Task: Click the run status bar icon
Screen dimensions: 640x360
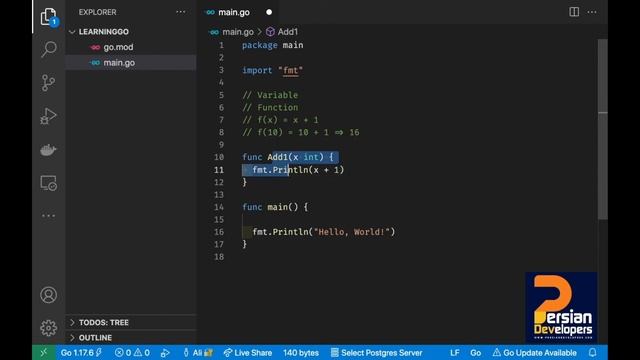Action: [x=165, y=353]
